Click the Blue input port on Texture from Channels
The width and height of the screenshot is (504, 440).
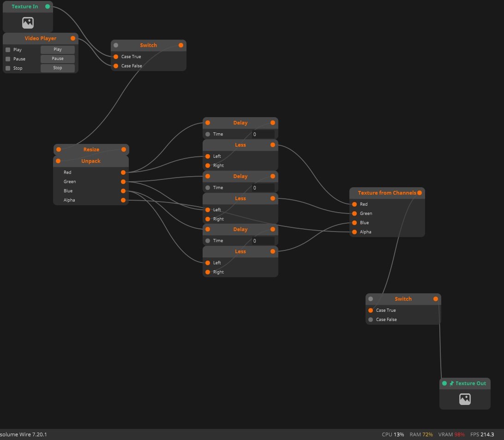pos(354,223)
